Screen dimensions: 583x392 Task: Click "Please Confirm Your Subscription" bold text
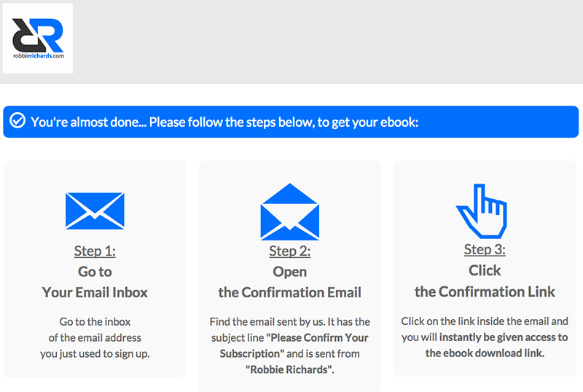click(x=294, y=345)
